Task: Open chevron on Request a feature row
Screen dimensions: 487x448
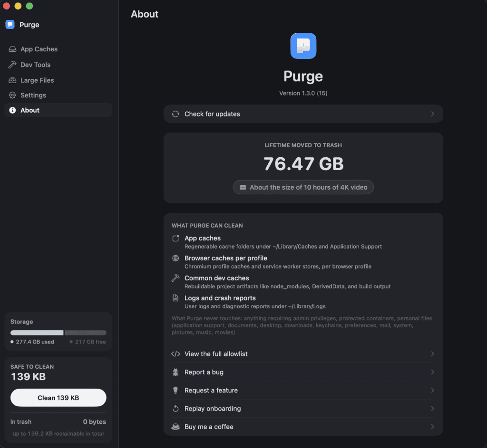Action: click(x=432, y=391)
